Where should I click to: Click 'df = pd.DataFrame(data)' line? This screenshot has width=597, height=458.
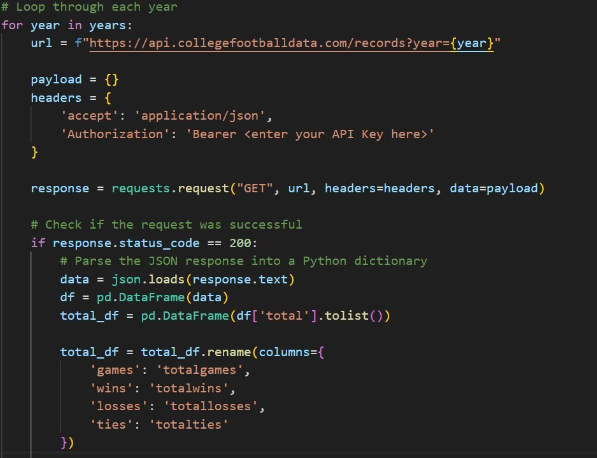(x=144, y=297)
